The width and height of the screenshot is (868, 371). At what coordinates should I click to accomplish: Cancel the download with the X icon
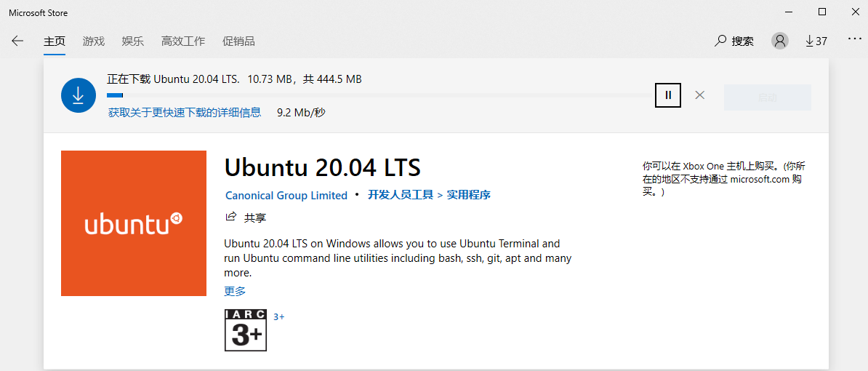point(700,95)
